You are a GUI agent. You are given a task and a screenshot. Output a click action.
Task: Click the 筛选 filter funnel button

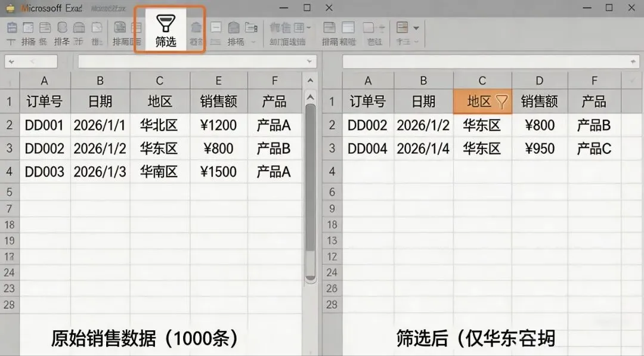166,30
